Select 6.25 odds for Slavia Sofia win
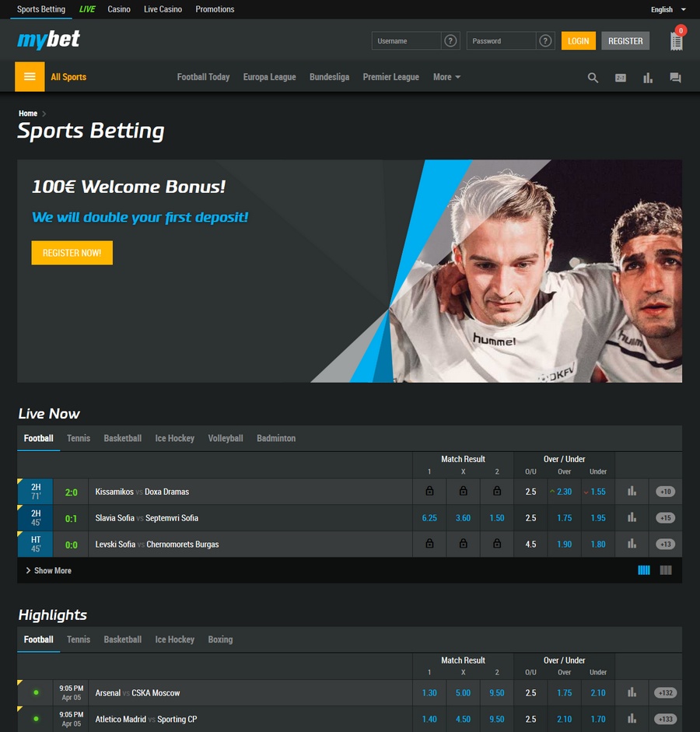The width and height of the screenshot is (700, 732). (x=429, y=518)
